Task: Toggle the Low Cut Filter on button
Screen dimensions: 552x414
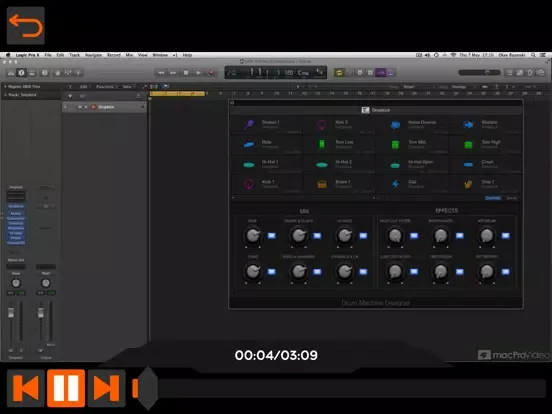Action: pos(414,271)
